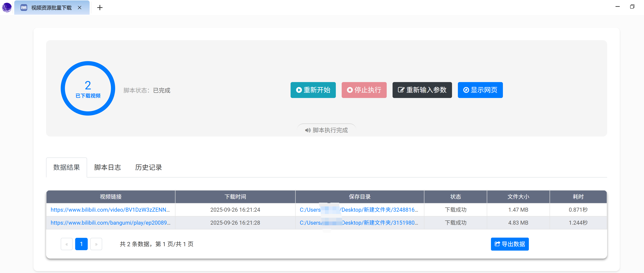644x273 pixels.
Task: Open the bilibili BV1DzW3zZENN video link
Action: tap(110, 210)
